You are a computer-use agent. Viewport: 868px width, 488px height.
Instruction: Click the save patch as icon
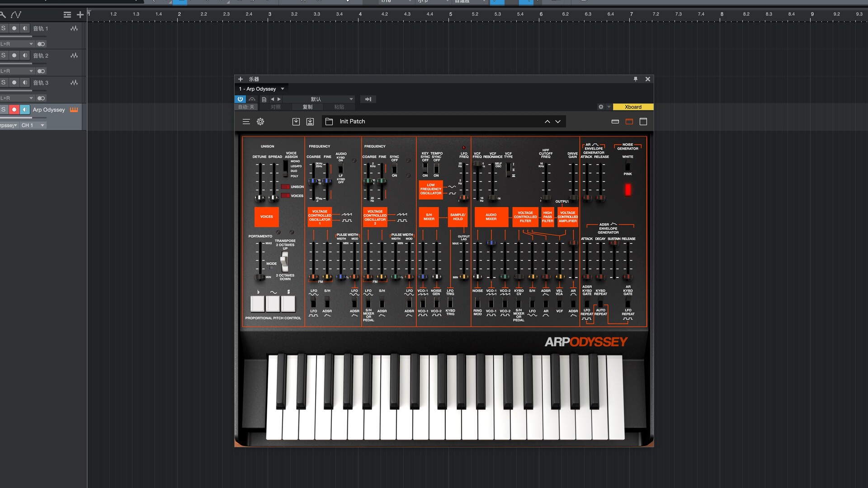[x=310, y=122]
